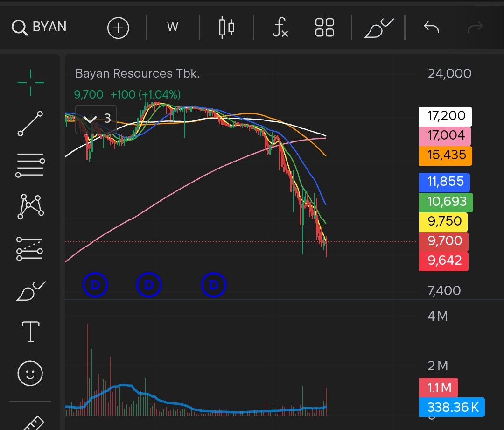Click the red 9,642 price label
Viewport: 504px width, 430px height.
click(x=444, y=261)
